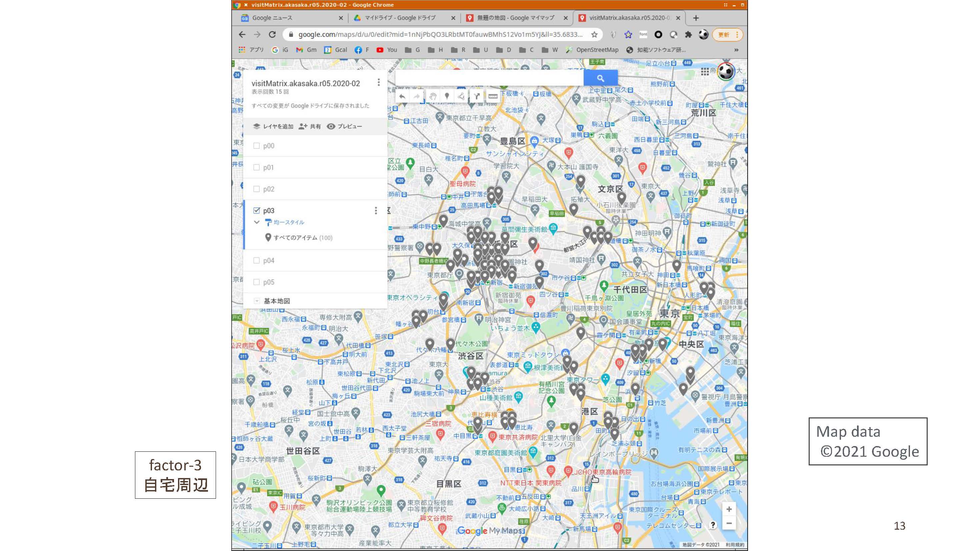This screenshot has height=551, width=980.
Task: Open map title three-dot options menu
Action: tap(379, 83)
